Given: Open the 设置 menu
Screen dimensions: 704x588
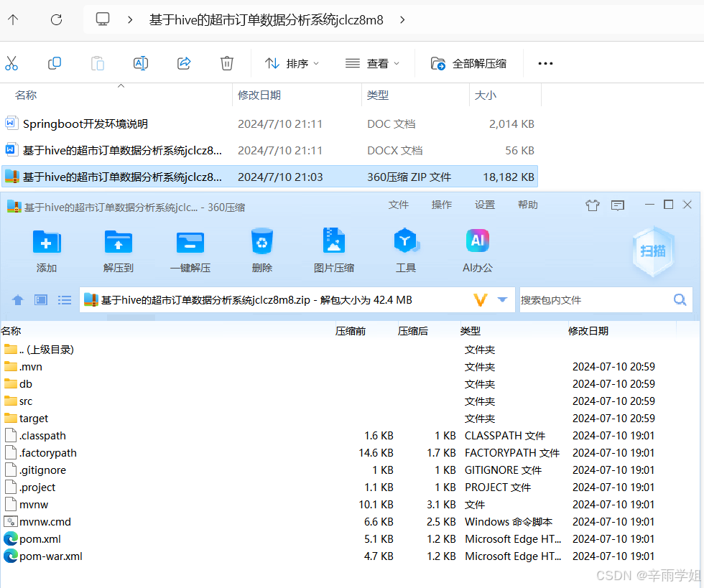Looking at the screenshot, I should (x=484, y=205).
